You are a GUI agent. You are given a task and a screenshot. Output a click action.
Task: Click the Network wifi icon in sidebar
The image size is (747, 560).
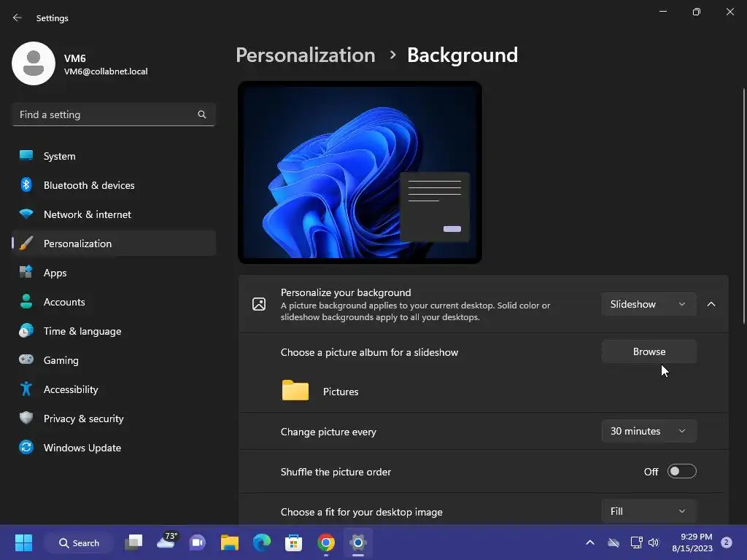26,214
